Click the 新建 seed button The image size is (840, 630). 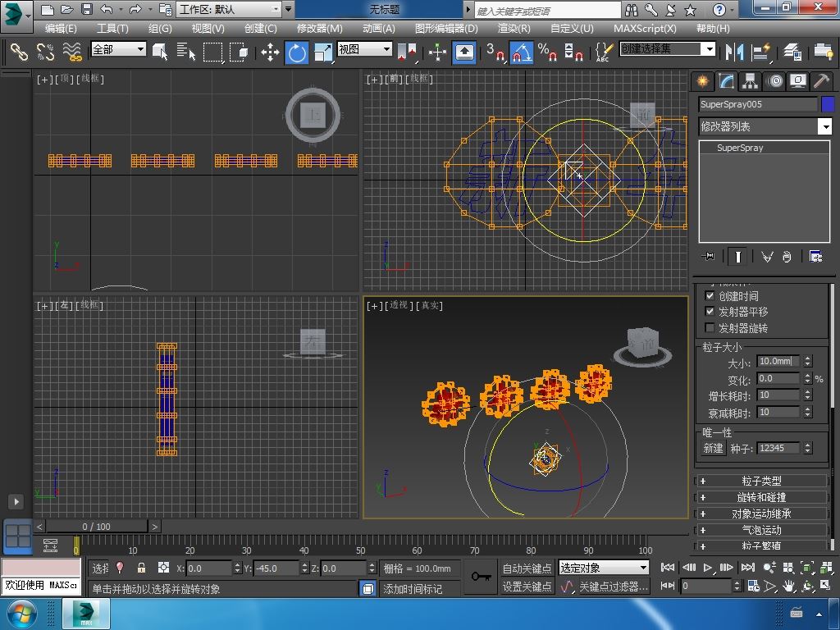coord(713,448)
